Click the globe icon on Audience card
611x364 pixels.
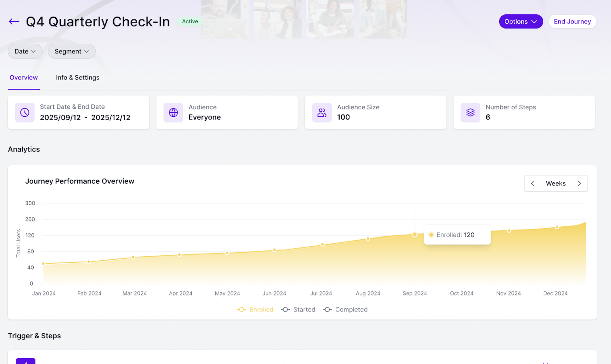pyautogui.click(x=173, y=112)
